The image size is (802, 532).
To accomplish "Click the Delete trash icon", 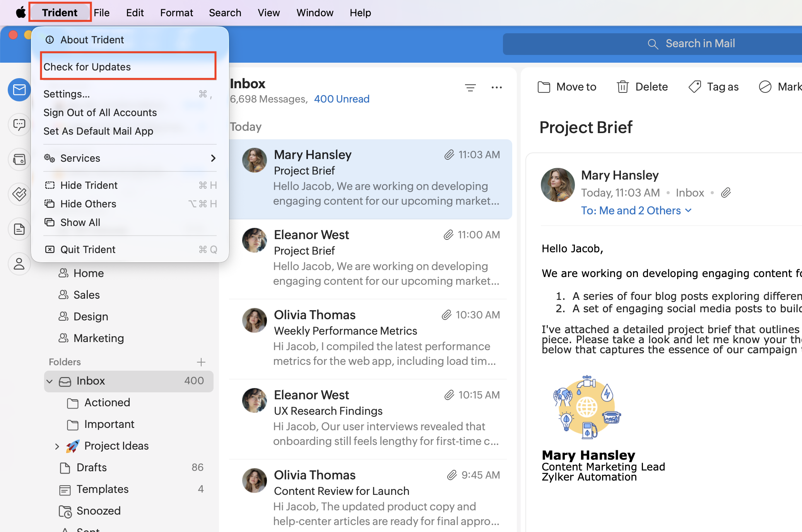I will click(622, 87).
